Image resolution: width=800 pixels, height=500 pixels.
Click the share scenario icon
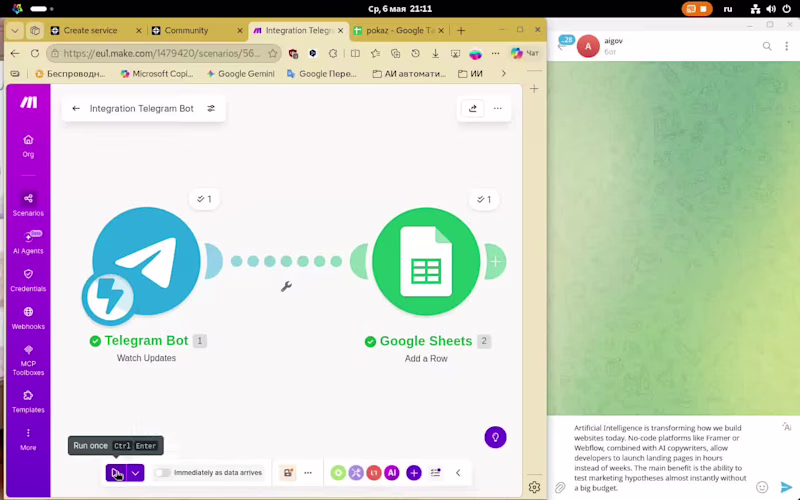pos(473,108)
